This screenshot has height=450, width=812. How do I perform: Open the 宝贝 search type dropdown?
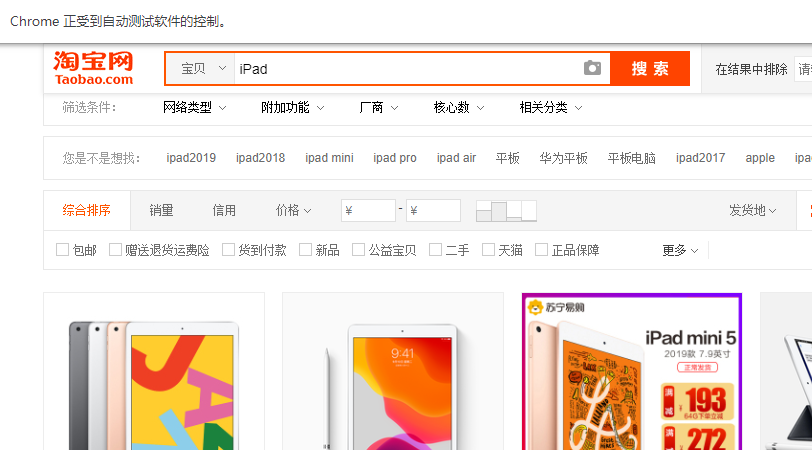coord(202,68)
